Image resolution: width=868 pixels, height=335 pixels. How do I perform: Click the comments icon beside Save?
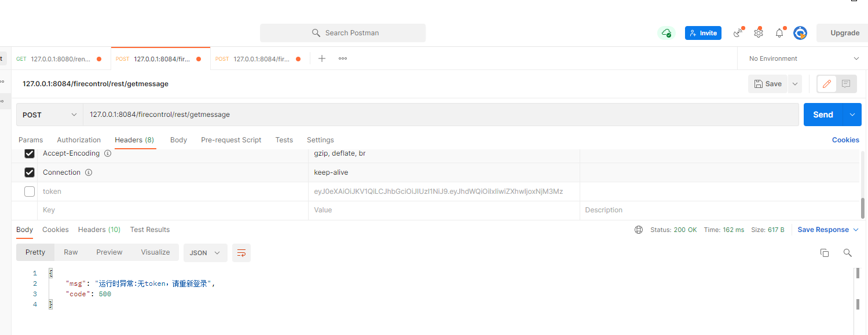(x=846, y=84)
